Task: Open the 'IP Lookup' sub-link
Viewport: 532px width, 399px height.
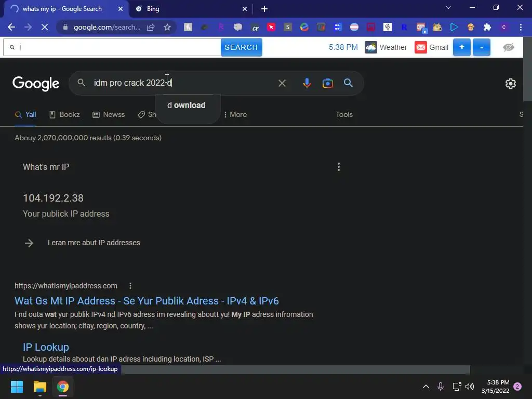Action: (46, 347)
